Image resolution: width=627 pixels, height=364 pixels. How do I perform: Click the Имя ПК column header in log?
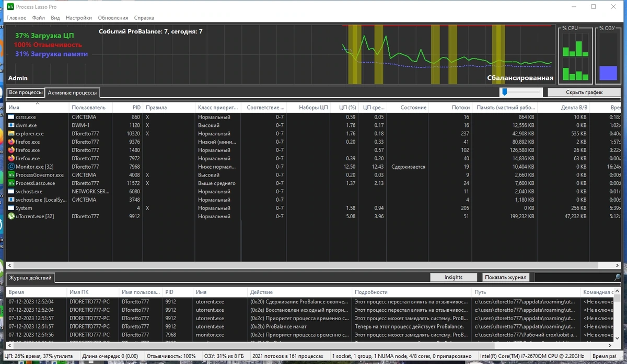(93, 292)
